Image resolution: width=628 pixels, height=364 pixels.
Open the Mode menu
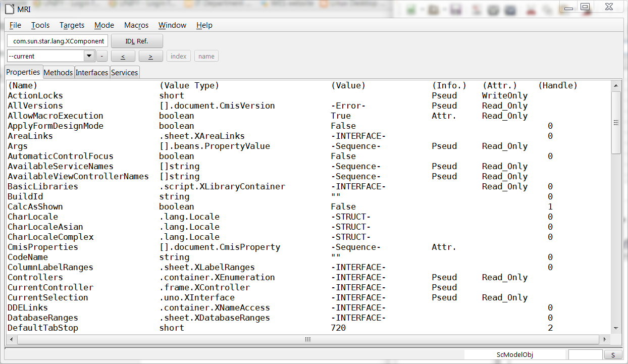click(x=104, y=25)
